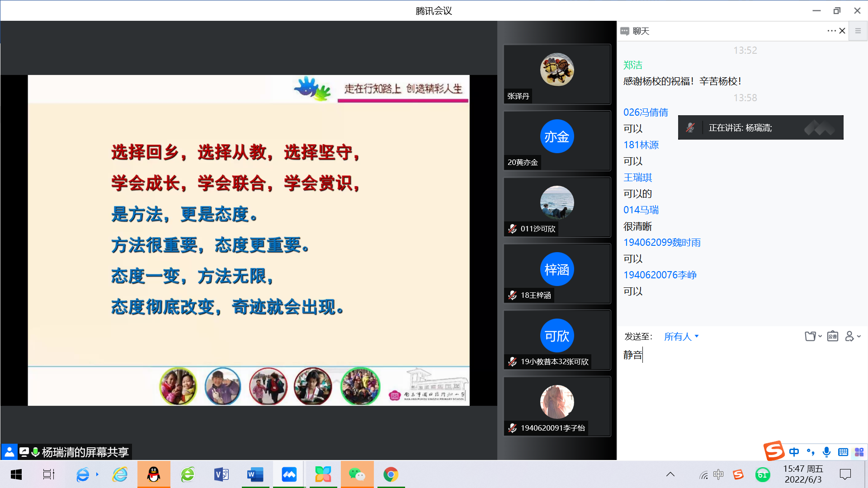868x488 pixels.
Task: Close the chat panel with the X
Action: [842, 31]
